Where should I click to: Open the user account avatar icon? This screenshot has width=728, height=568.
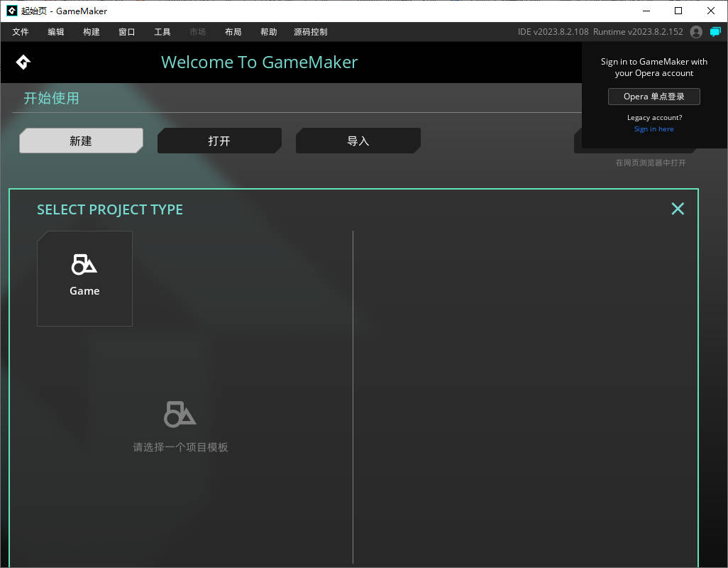[696, 31]
